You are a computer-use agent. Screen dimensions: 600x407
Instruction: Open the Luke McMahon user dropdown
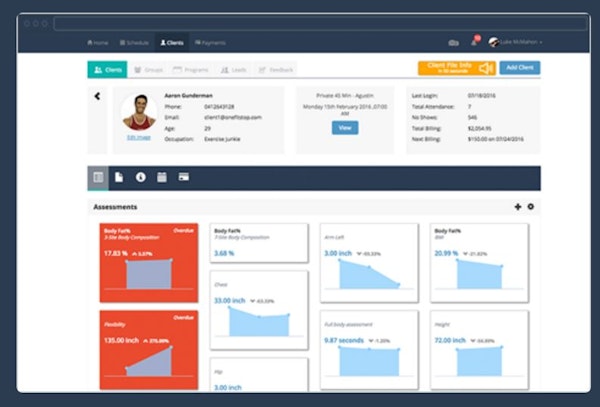tap(518, 43)
